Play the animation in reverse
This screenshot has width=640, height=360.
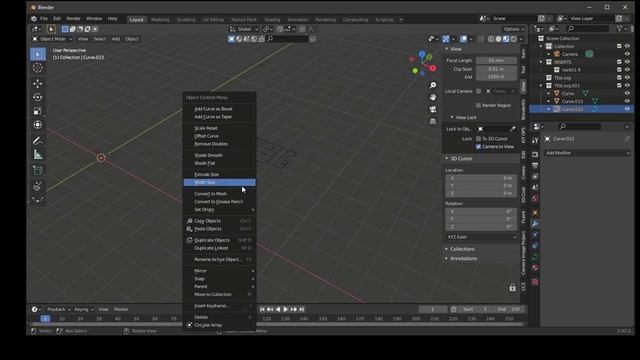point(278,309)
